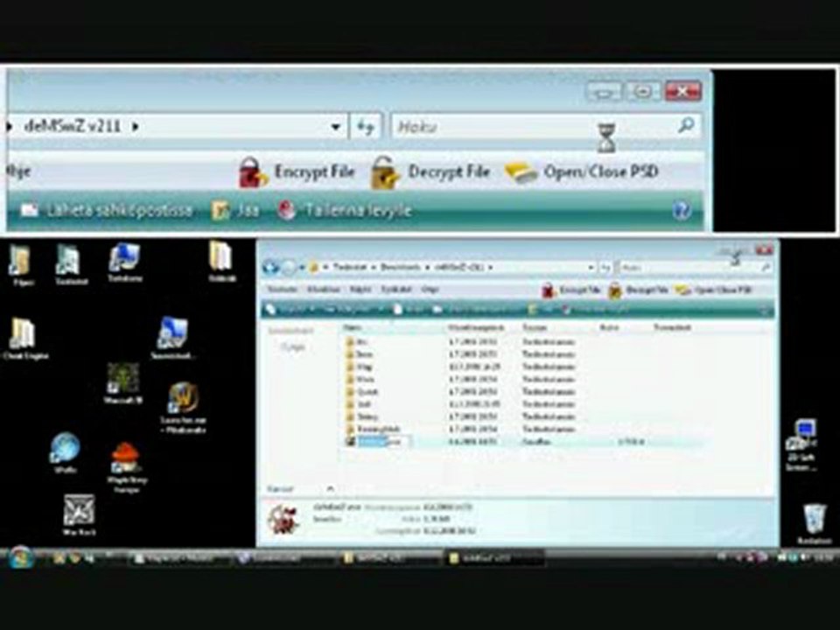
Task: Click Open/Close PSD in the small Explorer window
Action: tap(714, 290)
